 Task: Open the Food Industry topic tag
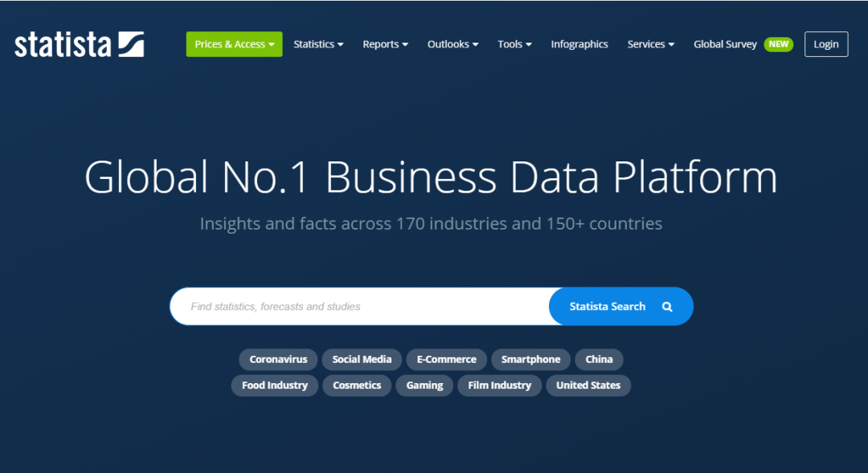coord(275,385)
